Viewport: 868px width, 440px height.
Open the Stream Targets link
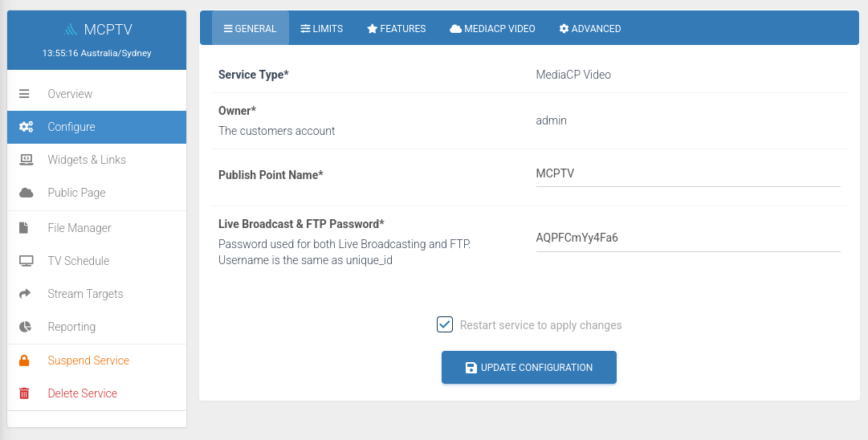[x=85, y=294]
